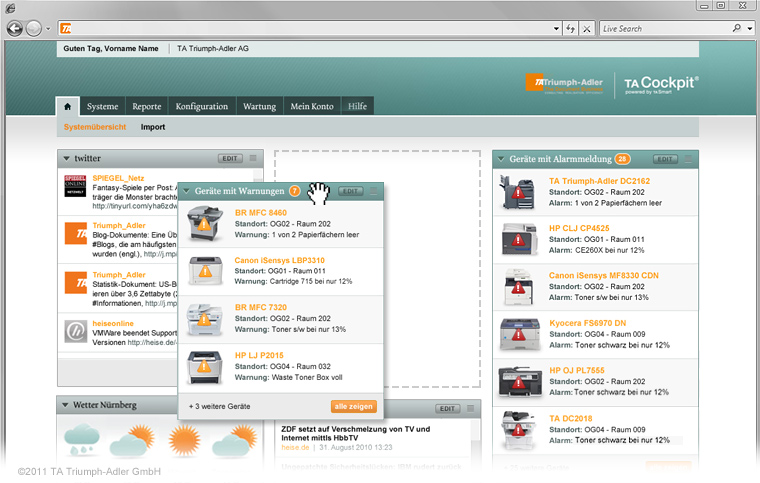Screen dimensions: 760x483
Task: Click EDIT on the twitter widget
Action: point(230,158)
